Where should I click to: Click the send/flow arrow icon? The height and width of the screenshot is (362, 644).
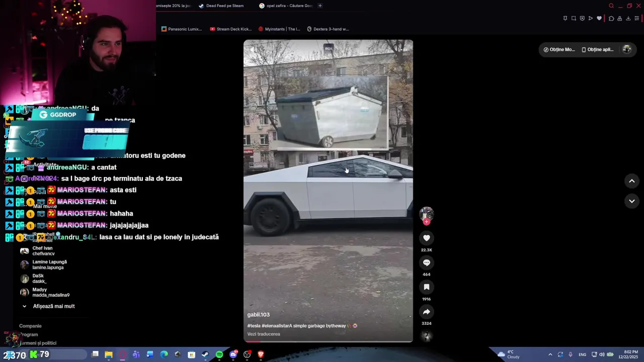click(591, 19)
